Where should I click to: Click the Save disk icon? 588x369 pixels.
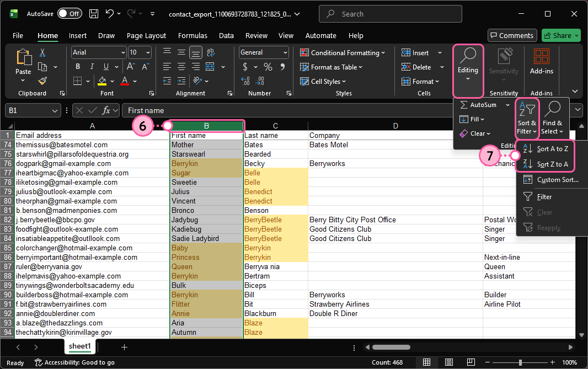point(94,14)
